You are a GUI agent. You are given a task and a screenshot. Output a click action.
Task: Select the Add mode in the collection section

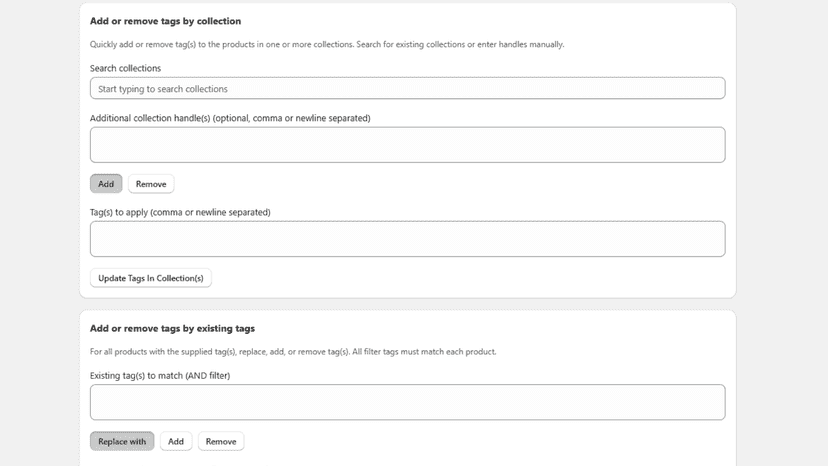coord(106,184)
